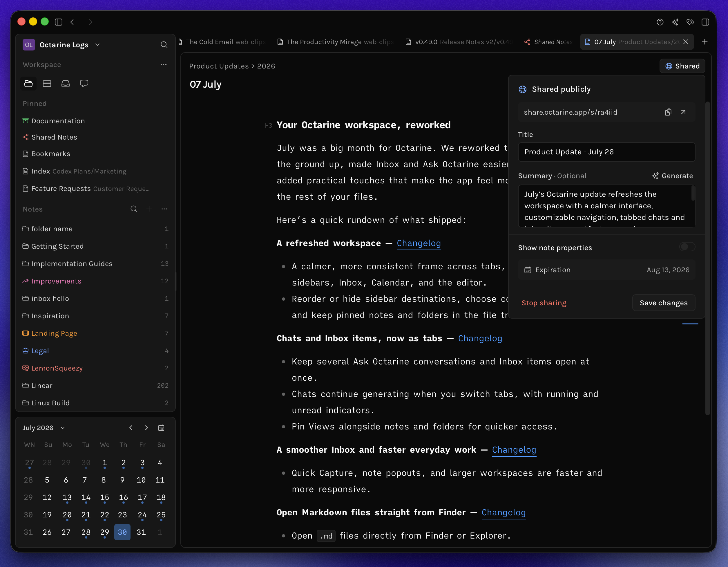Open the Getting Started folder
Image resolution: width=728 pixels, height=567 pixels.
[x=95, y=246]
